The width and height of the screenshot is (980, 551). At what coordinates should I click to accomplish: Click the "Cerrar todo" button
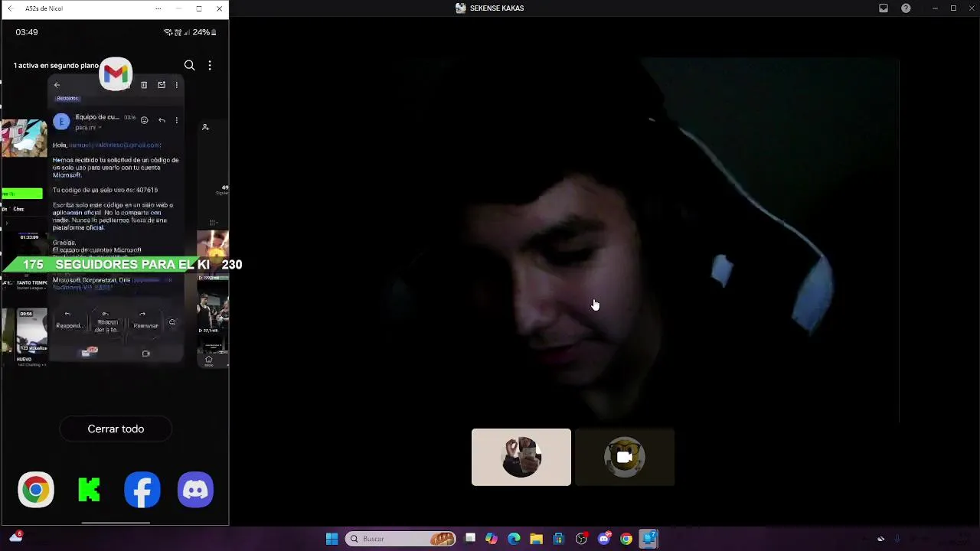click(x=116, y=429)
